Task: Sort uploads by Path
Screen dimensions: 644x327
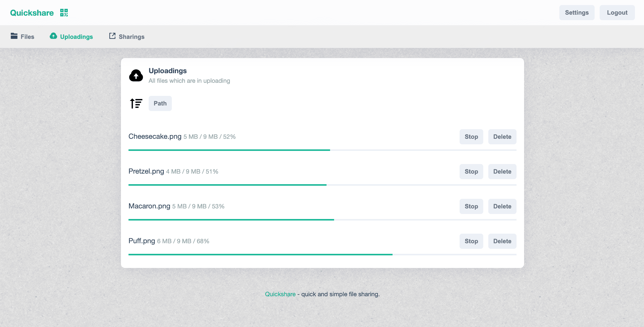Action: tap(160, 103)
